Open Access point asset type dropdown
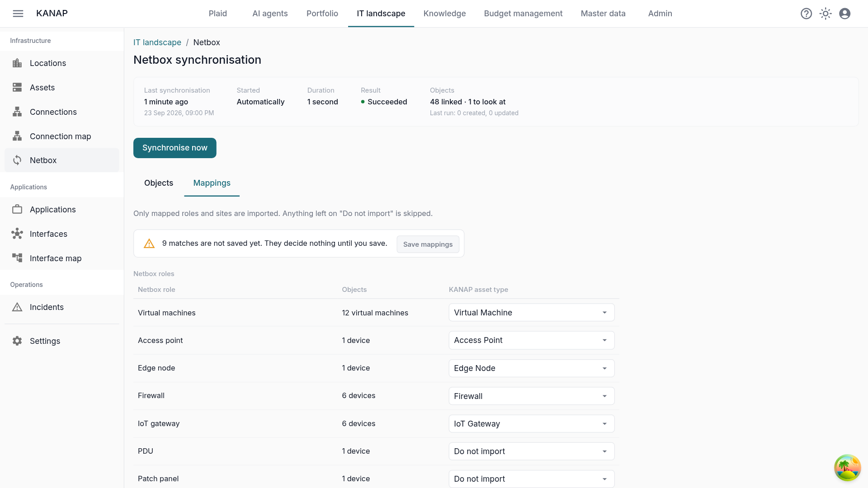 pyautogui.click(x=531, y=340)
